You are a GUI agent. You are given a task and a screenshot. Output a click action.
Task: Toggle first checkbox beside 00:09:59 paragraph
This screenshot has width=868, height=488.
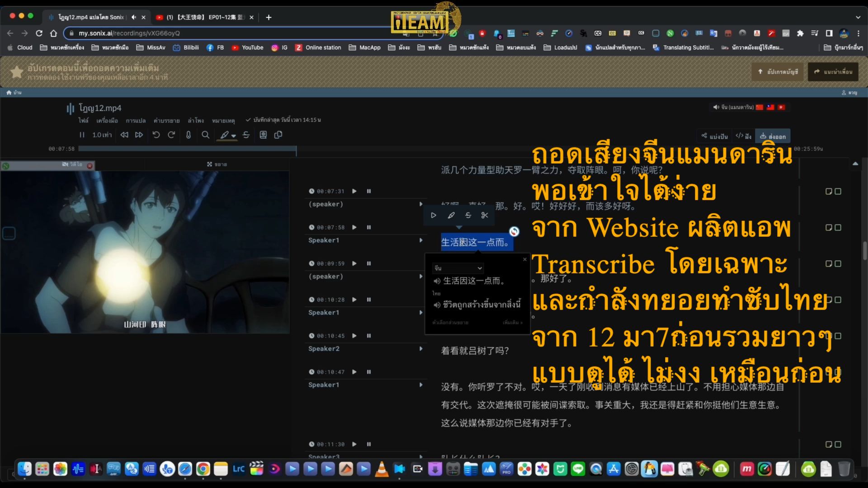tap(829, 264)
